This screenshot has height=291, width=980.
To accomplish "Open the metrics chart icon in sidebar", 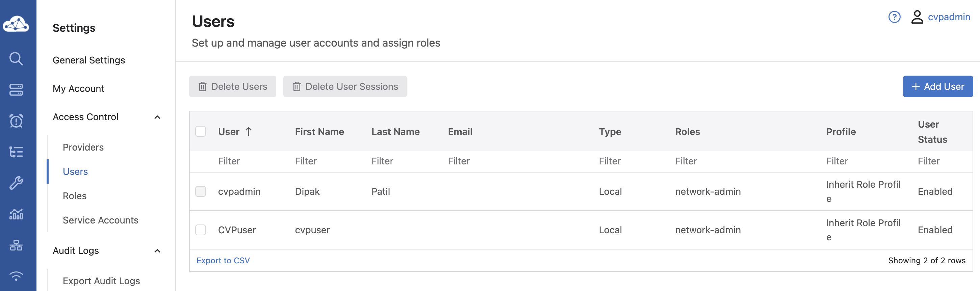I will (16, 214).
